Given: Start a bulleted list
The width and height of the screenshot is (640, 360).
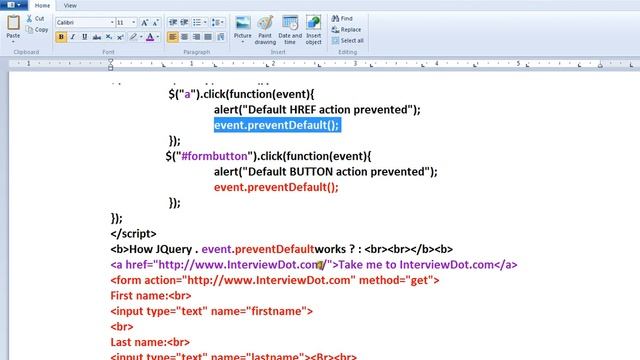Looking at the screenshot, I should (x=197, y=22).
